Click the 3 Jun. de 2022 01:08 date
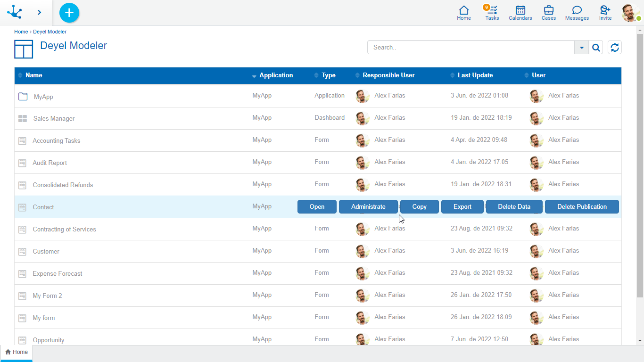Screen dimensions: 644x362 (479, 96)
